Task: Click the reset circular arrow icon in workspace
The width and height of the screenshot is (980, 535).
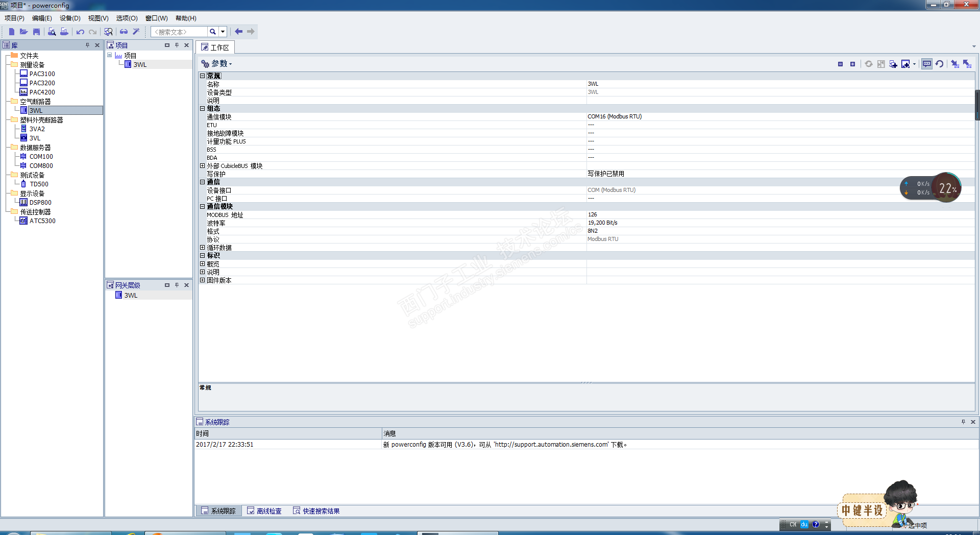Action: click(939, 64)
